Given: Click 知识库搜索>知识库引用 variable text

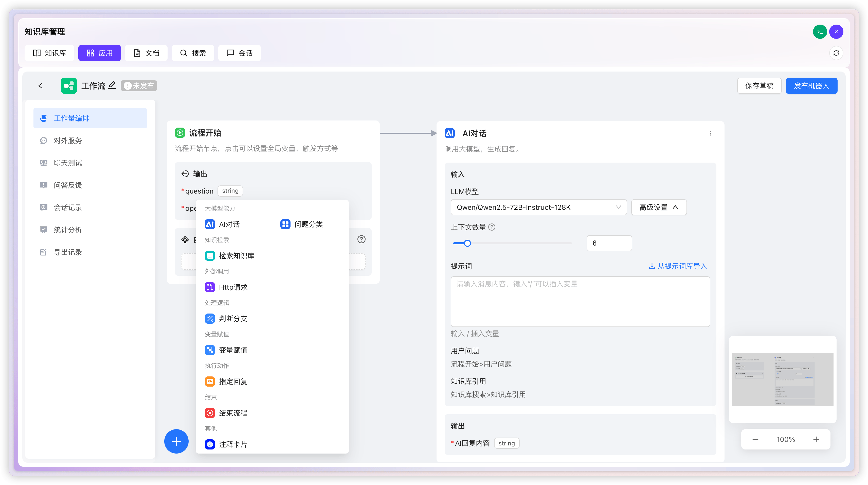Looking at the screenshot, I should (x=488, y=395).
